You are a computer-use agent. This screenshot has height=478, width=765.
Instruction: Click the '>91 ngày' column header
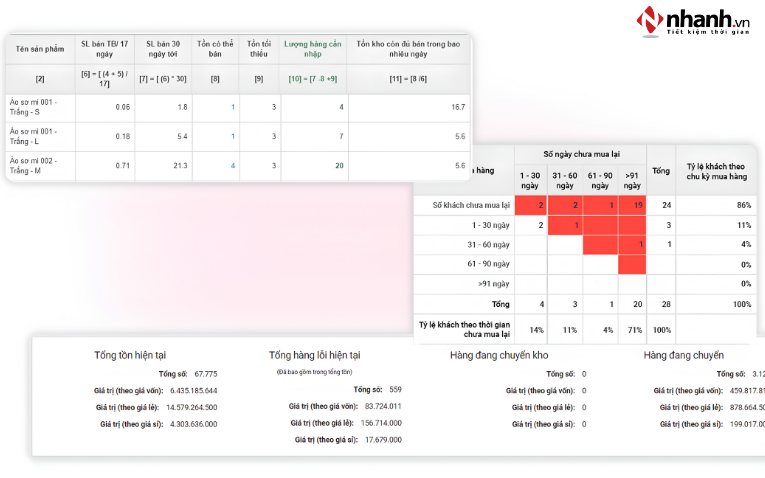(632, 180)
